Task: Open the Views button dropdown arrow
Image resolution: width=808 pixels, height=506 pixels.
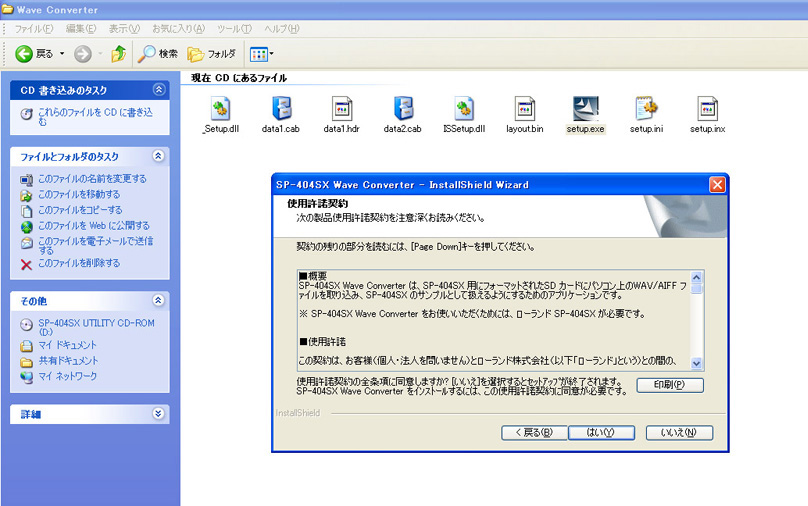Action: click(272, 54)
